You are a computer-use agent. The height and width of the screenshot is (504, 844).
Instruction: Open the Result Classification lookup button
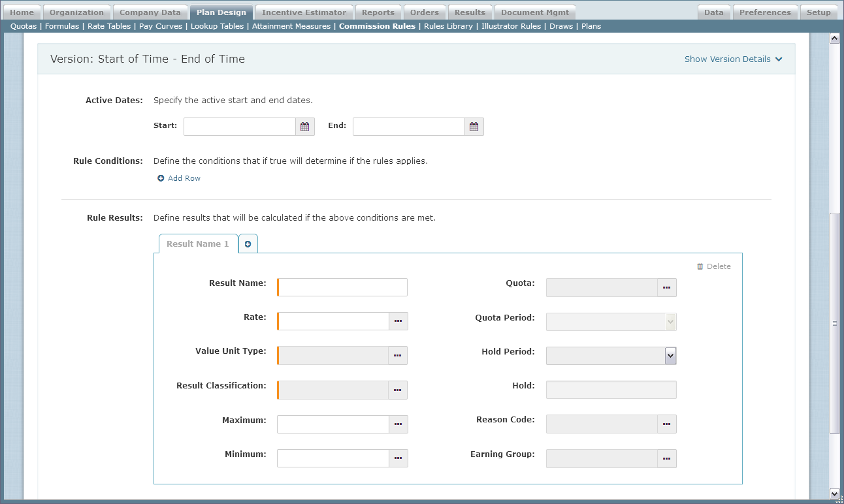398,390
